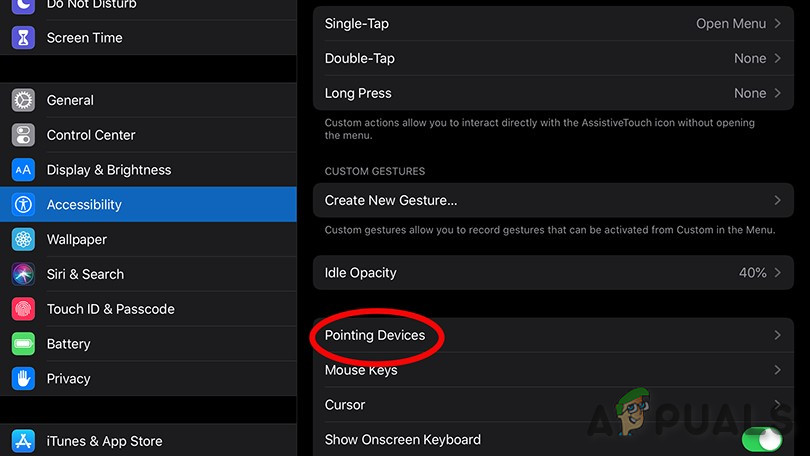Tap the Wallpaper icon

click(x=23, y=240)
